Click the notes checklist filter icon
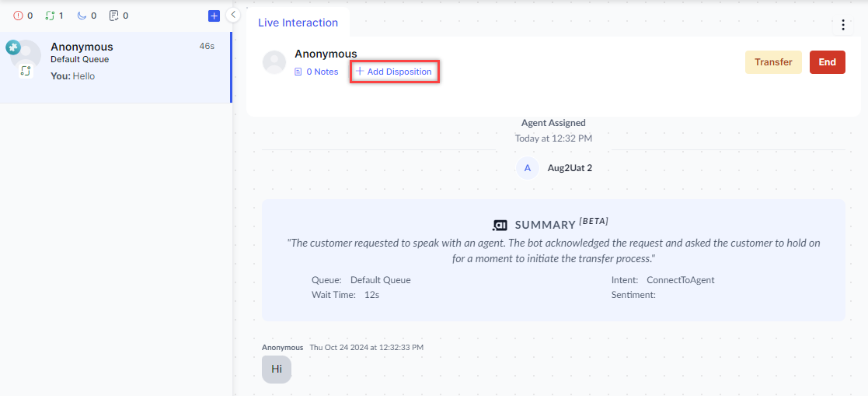 (113, 16)
